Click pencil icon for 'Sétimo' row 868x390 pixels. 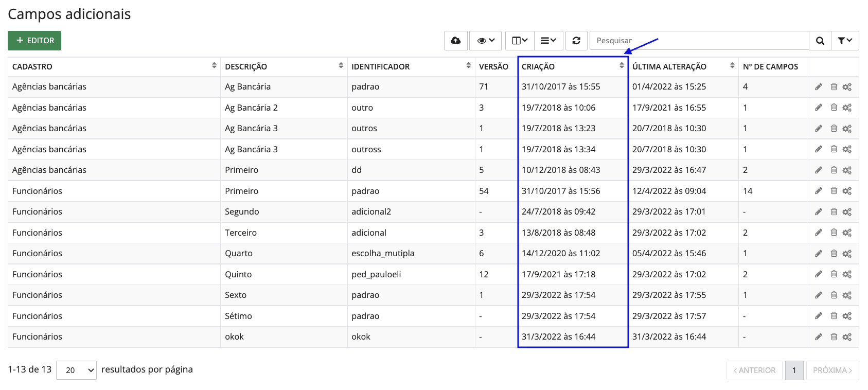(819, 316)
